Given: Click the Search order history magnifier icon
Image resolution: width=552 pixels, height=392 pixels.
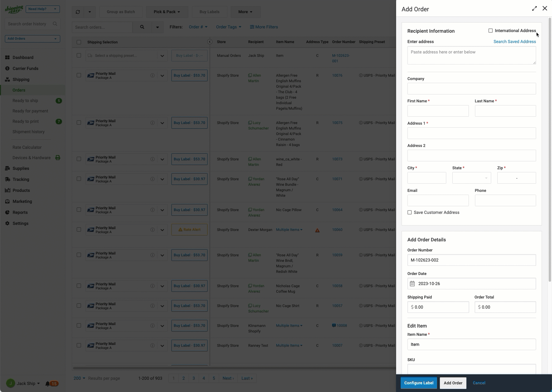Looking at the screenshot, I should (55, 24).
